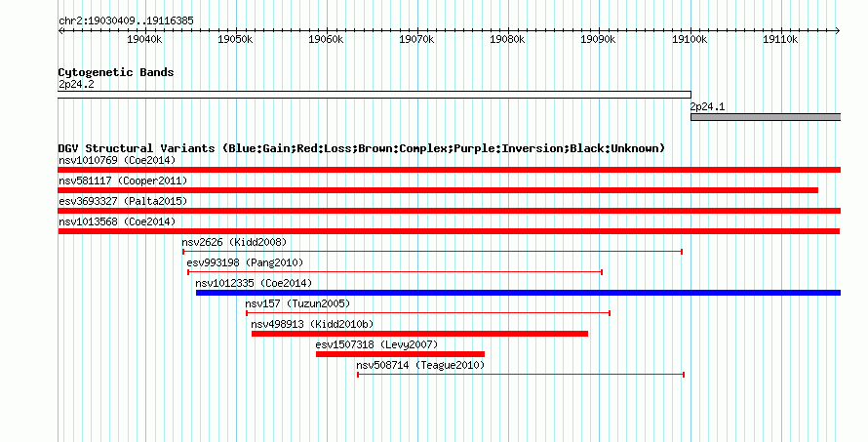Open the esv1507318 (Levy2007) red bar
This screenshot has height=442, width=868.
[x=400, y=354]
